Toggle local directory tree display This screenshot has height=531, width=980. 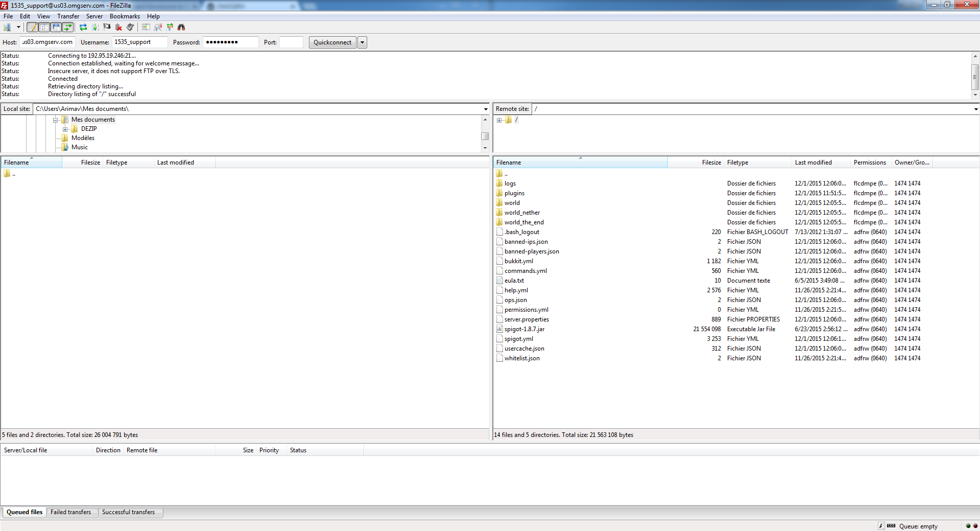pyautogui.click(x=44, y=27)
